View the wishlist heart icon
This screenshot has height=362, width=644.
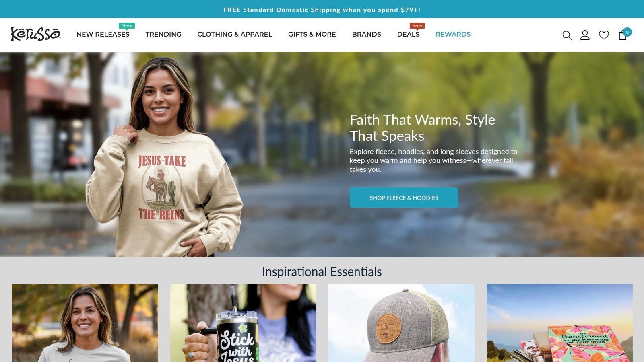click(604, 35)
